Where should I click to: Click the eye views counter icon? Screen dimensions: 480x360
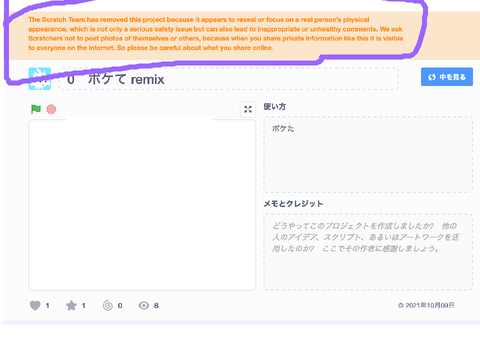[x=144, y=305]
